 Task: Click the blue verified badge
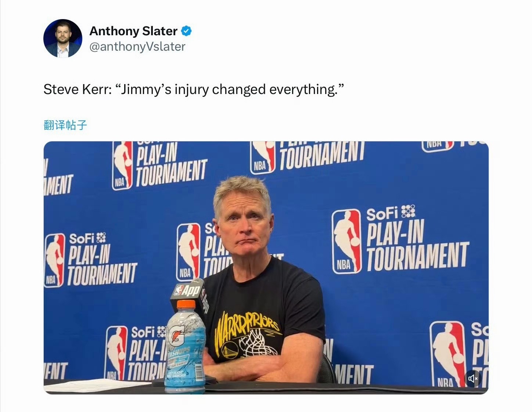187,31
